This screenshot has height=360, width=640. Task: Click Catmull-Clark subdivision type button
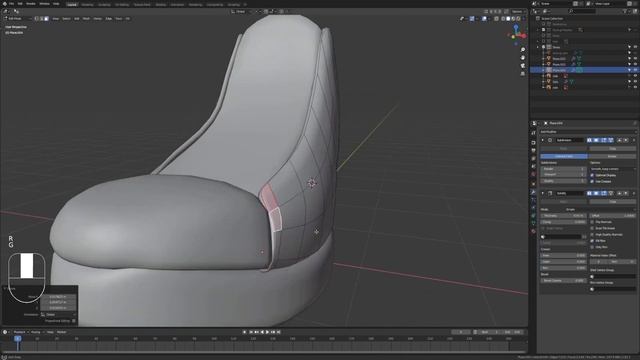[564, 156]
